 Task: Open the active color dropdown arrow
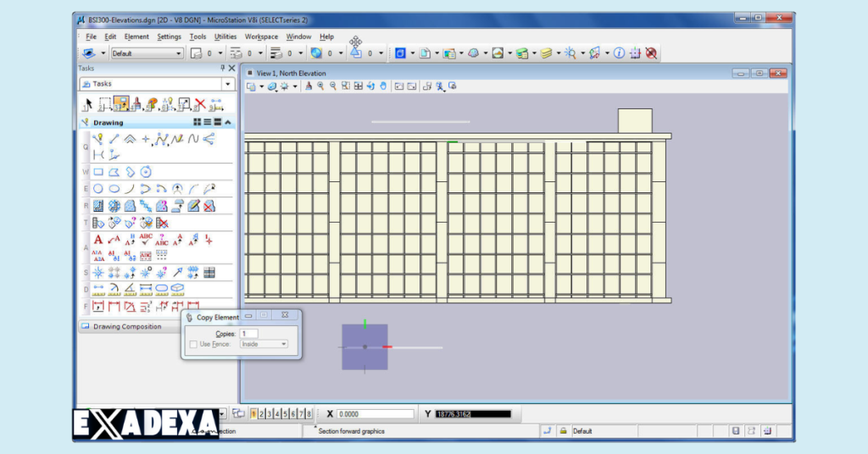(220, 53)
